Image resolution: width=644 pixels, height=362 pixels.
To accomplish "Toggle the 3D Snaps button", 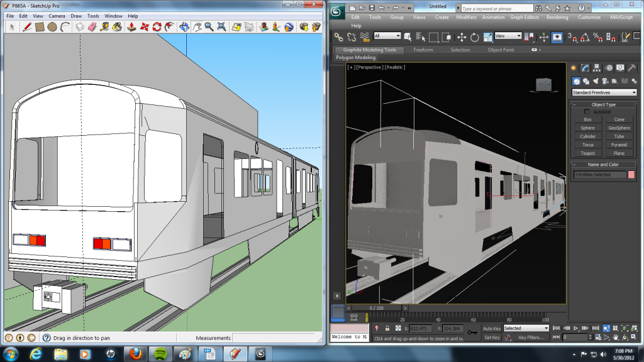I will pyautogui.click(x=572, y=37).
